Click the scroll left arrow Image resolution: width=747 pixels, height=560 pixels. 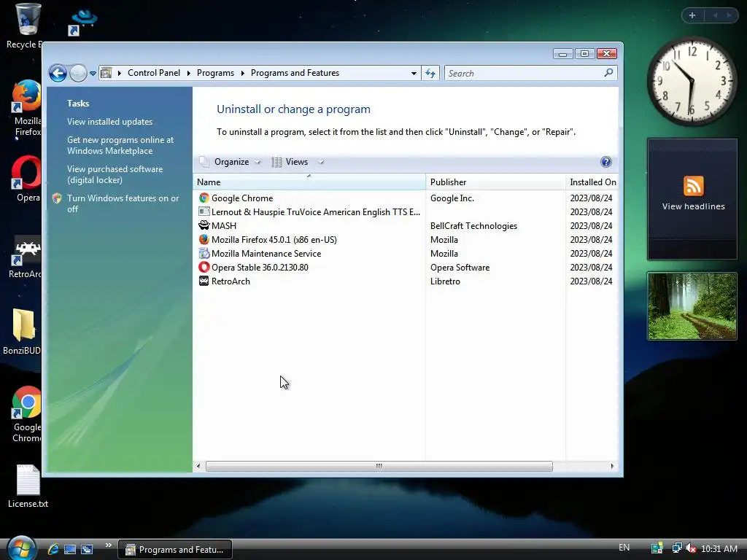point(198,466)
